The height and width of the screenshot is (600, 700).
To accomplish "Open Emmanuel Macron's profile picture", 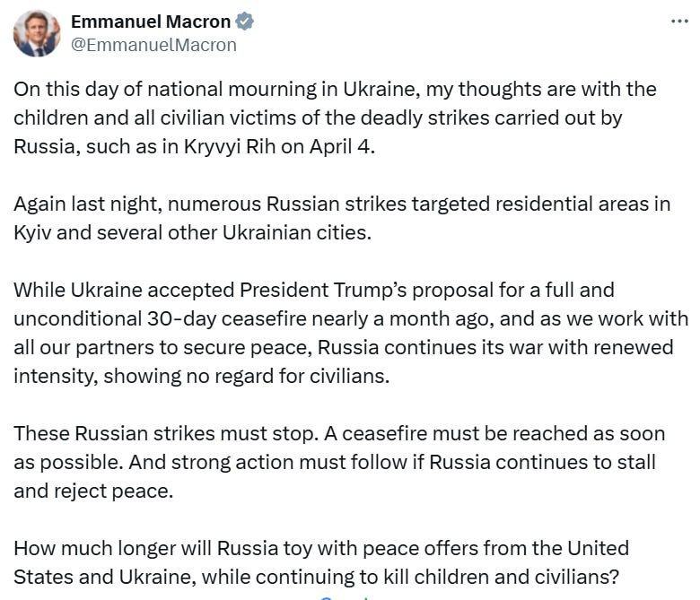I will [x=37, y=33].
